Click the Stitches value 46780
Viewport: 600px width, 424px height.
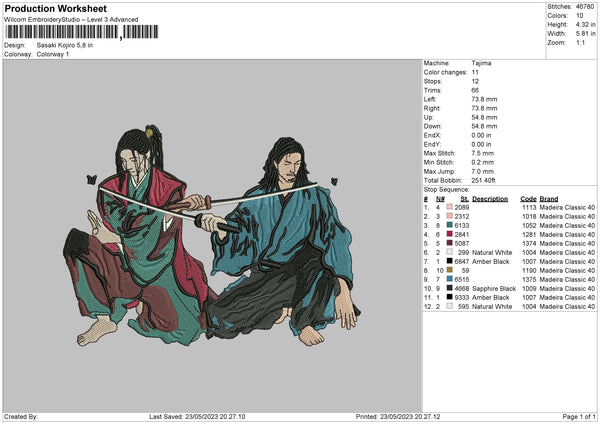[x=585, y=7]
